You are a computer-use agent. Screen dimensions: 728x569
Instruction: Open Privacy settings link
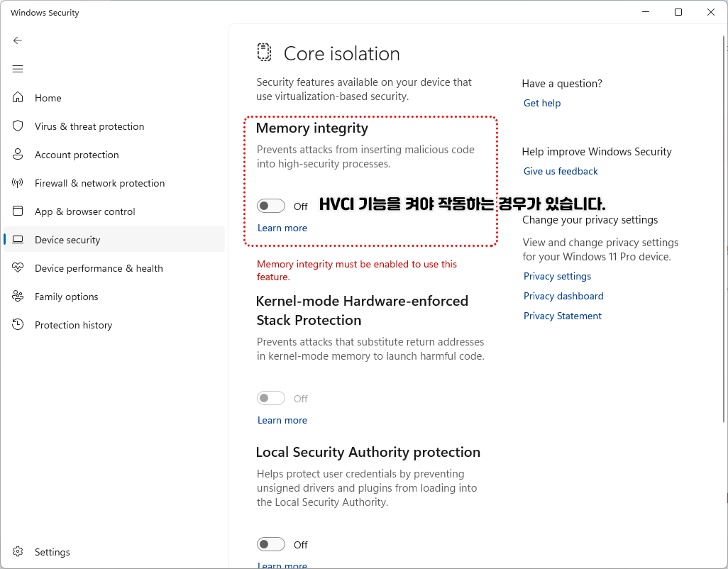[x=557, y=276]
